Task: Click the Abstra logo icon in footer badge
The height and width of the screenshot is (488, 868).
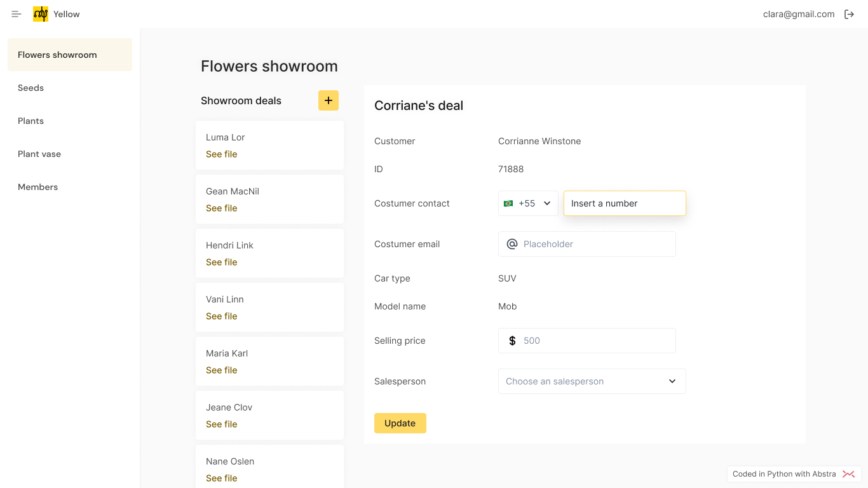Action: coord(848,474)
